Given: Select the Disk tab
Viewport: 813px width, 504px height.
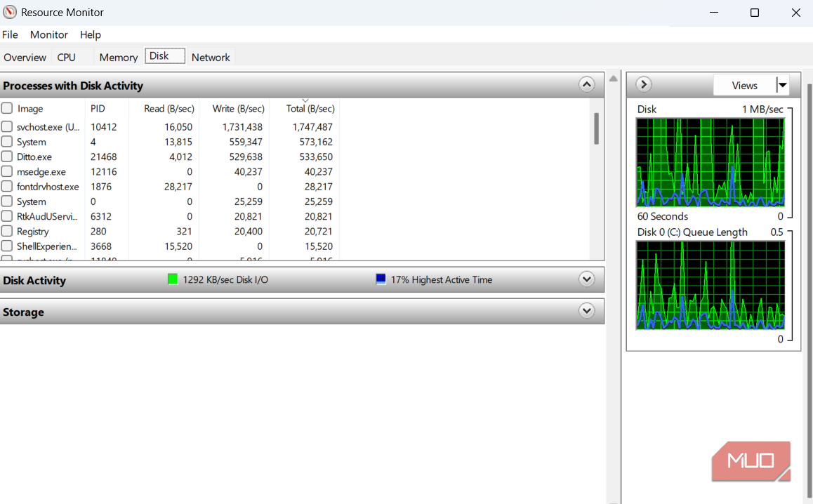Looking at the screenshot, I should 165,56.
